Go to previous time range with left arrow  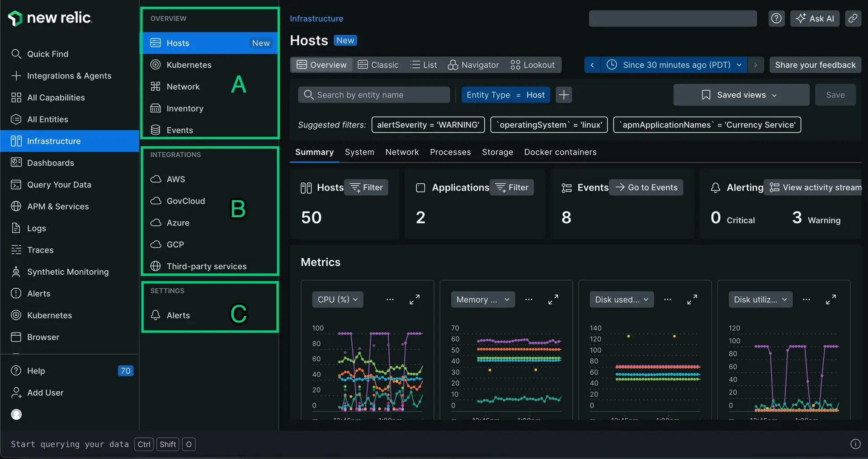point(592,65)
